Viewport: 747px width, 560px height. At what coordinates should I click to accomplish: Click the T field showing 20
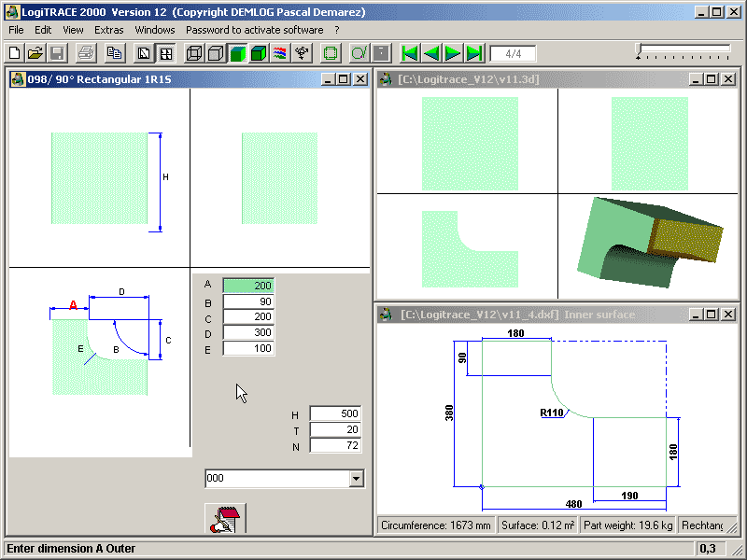335,429
